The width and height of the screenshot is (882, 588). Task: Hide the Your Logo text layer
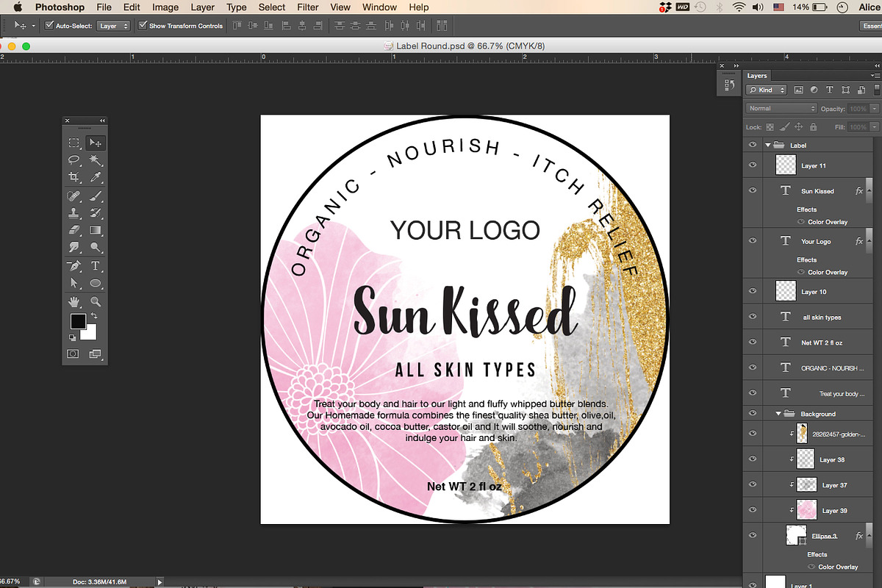point(752,240)
